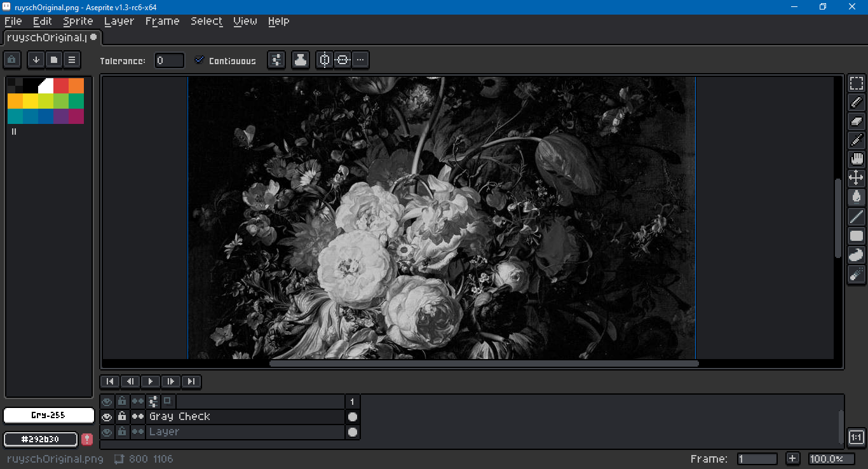
Task: Toggle lock for all layers in timeline header
Action: coord(122,402)
